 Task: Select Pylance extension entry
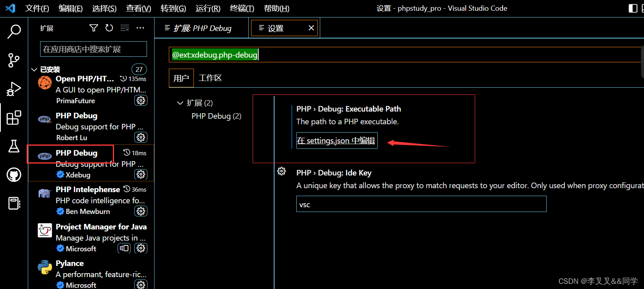click(x=91, y=274)
